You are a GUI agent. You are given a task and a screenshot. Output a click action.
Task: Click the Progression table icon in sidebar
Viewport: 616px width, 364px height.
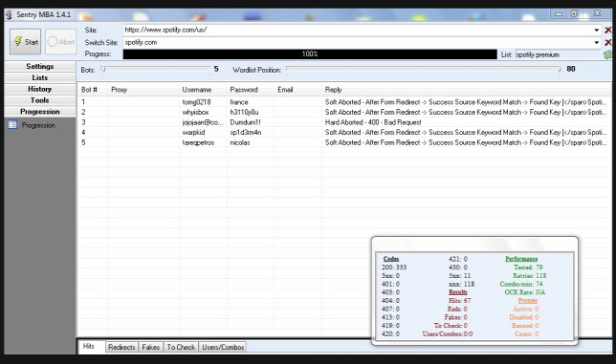(12, 125)
